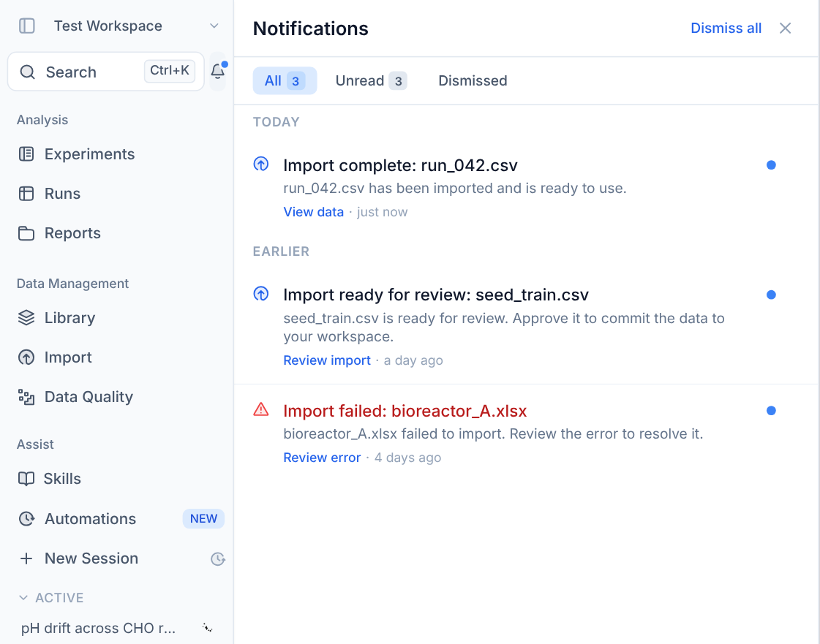This screenshot has height=644, width=820.
Task: Click the All tab count badge 3
Action: [296, 81]
